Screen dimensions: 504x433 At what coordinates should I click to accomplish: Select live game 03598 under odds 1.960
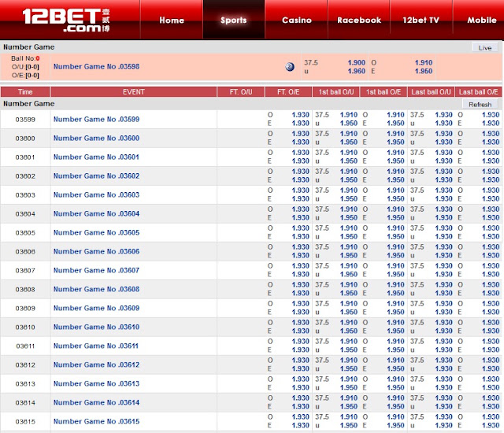(x=357, y=71)
